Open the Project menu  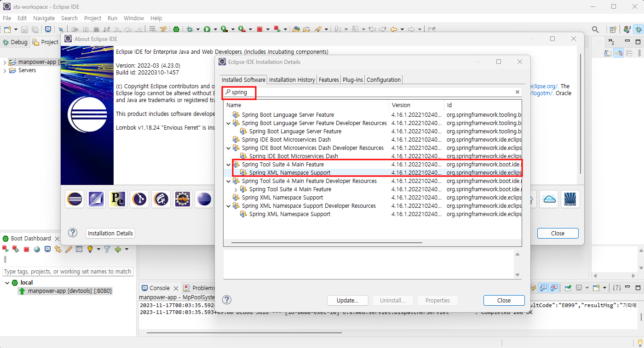[92, 18]
